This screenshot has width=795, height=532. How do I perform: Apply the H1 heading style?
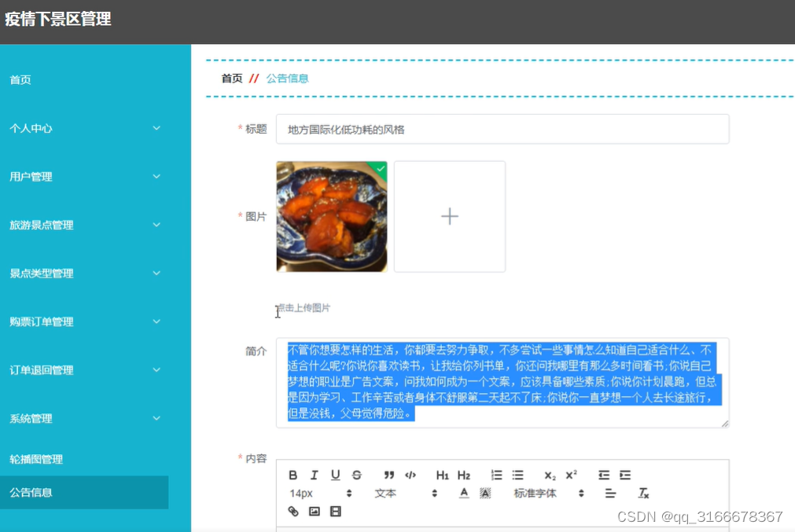pos(443,474)
